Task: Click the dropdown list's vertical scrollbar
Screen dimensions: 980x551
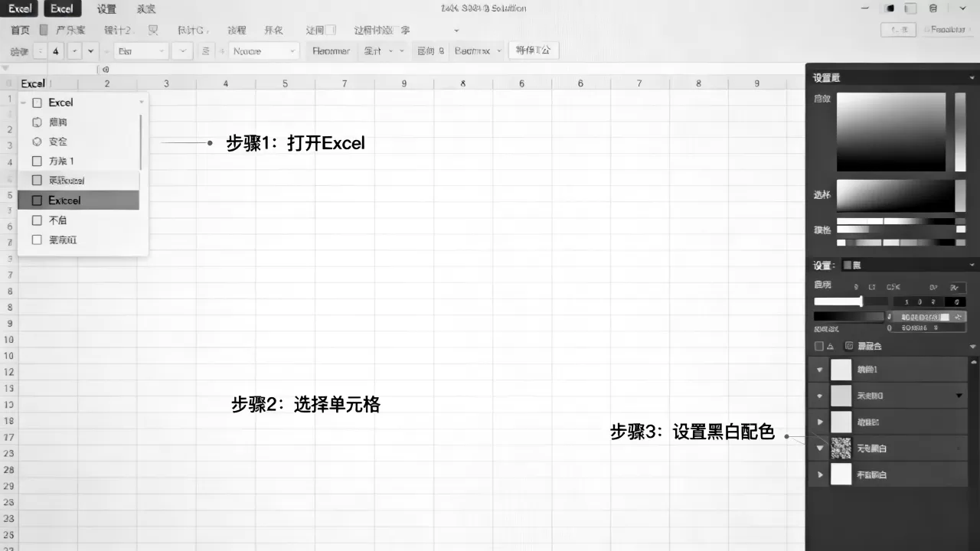Action: [141, 142]
